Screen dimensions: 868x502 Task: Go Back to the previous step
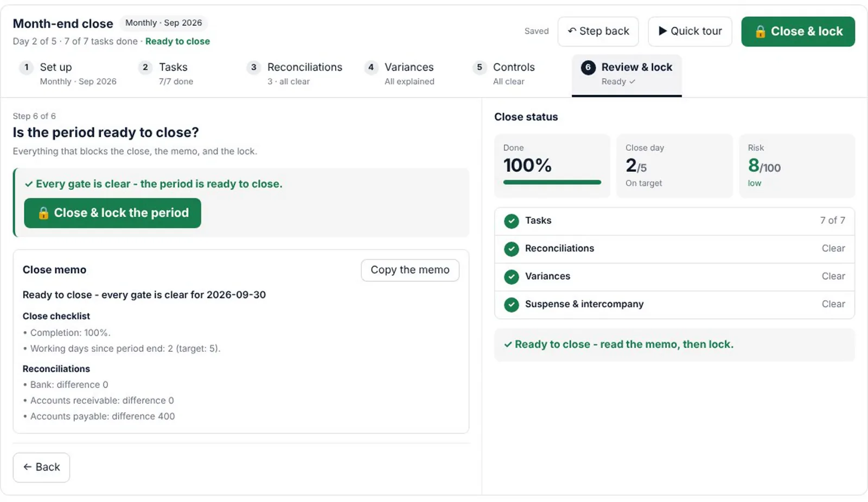41,467
